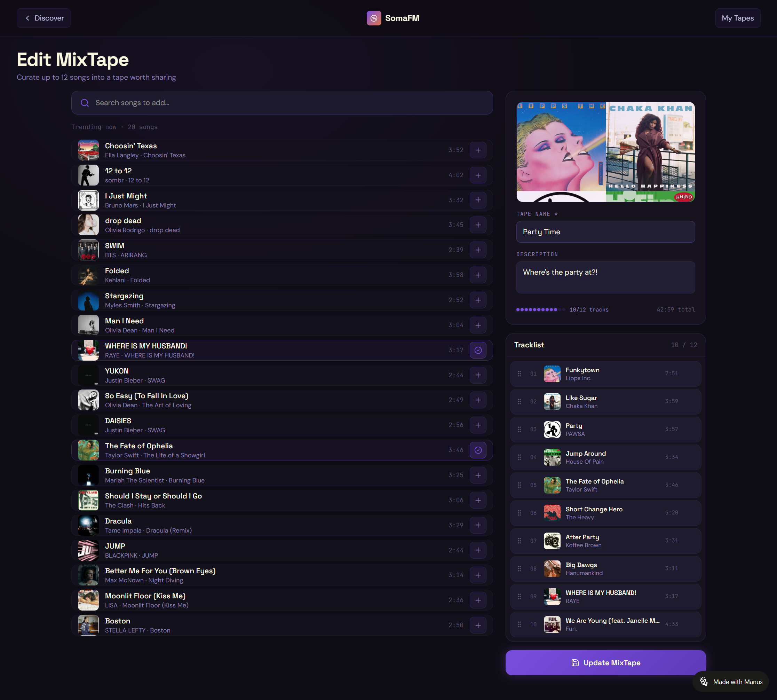
Task: Grab the drag handle for Big Dawgs
Action: click(520, 569)
